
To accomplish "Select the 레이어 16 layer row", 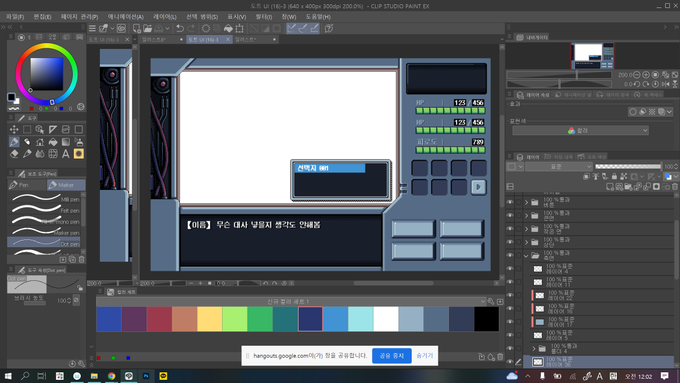I will click(601, 308).
